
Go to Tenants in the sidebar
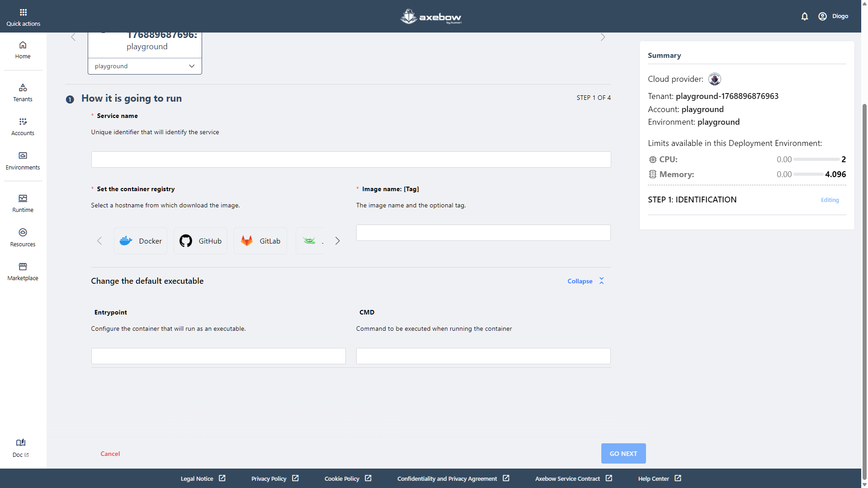(23, 93)
